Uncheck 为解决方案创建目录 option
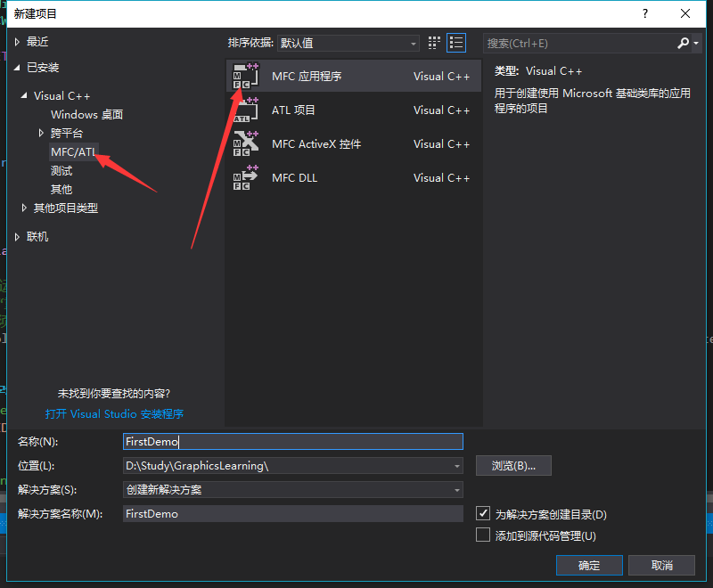713x588 pixels. pyautogui.click(x=483, y=513)
